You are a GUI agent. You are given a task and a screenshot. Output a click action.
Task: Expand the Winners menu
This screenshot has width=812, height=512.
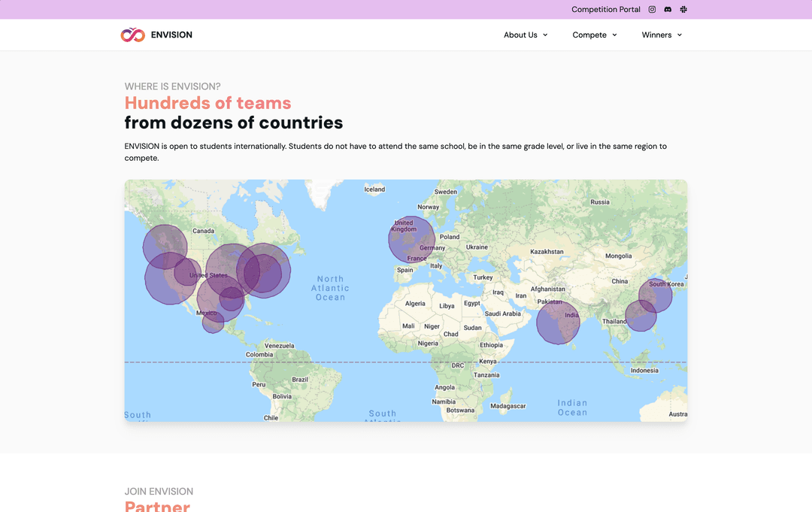pyautogui.click(x=662, y=35)
